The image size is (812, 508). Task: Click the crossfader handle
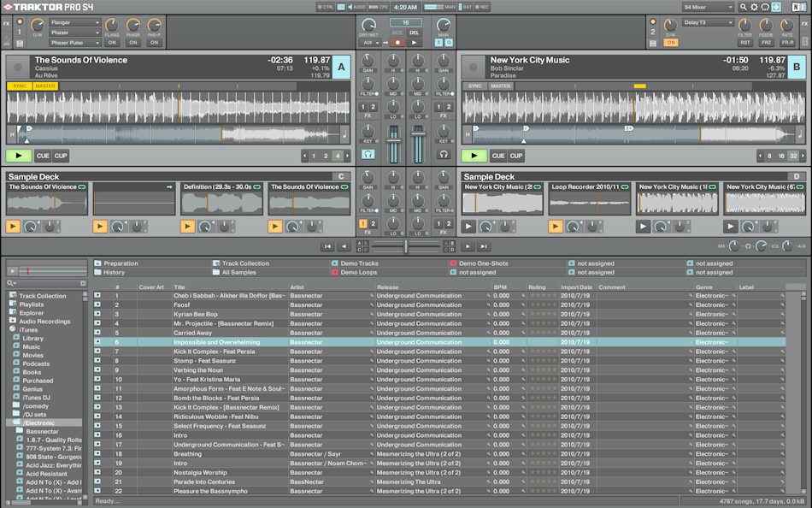(405, 247)
